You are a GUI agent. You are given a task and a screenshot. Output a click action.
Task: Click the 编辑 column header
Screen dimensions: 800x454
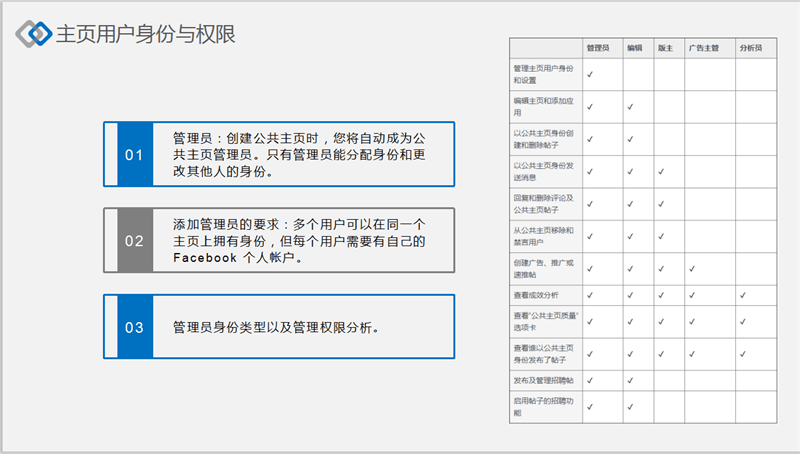[x=635, y=48]
